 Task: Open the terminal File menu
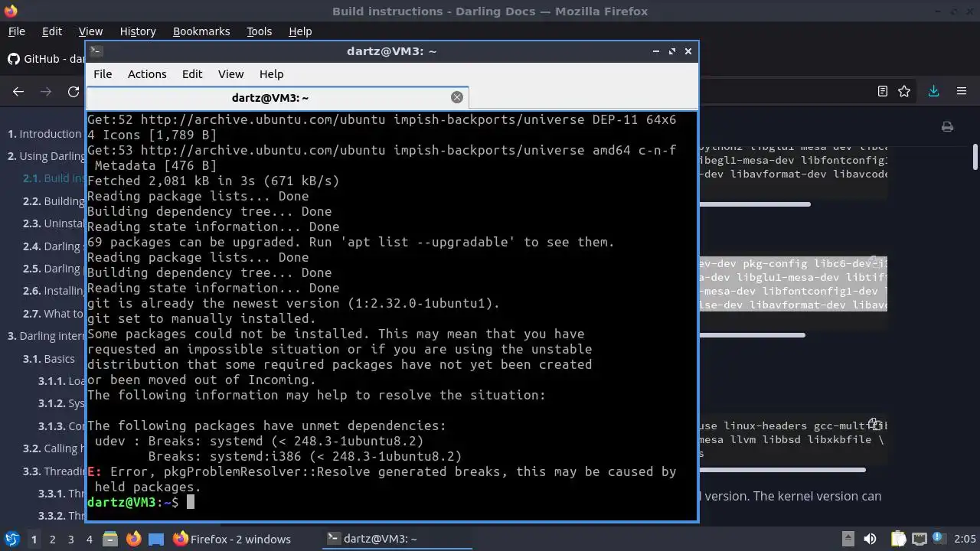(103, 74)
